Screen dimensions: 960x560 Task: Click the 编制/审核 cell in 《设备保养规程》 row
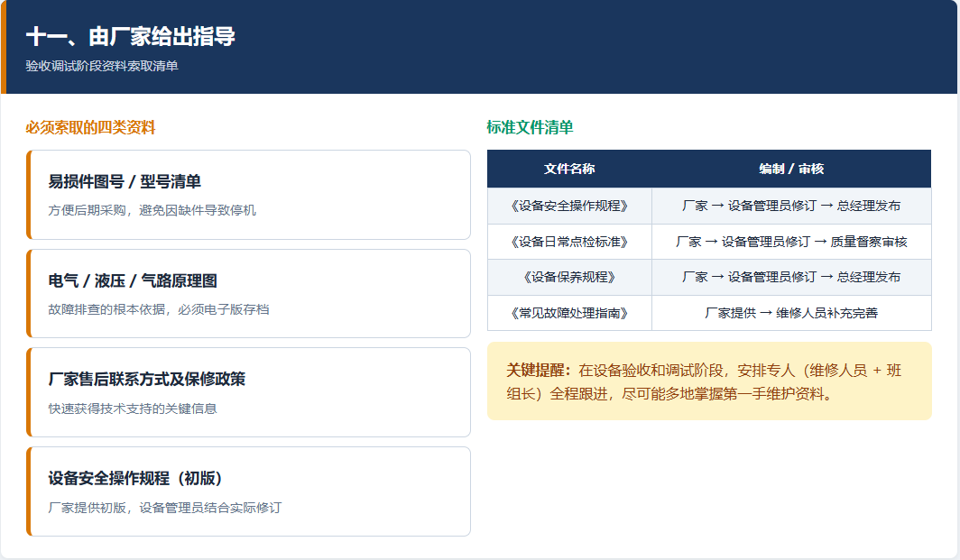(791, 277)
